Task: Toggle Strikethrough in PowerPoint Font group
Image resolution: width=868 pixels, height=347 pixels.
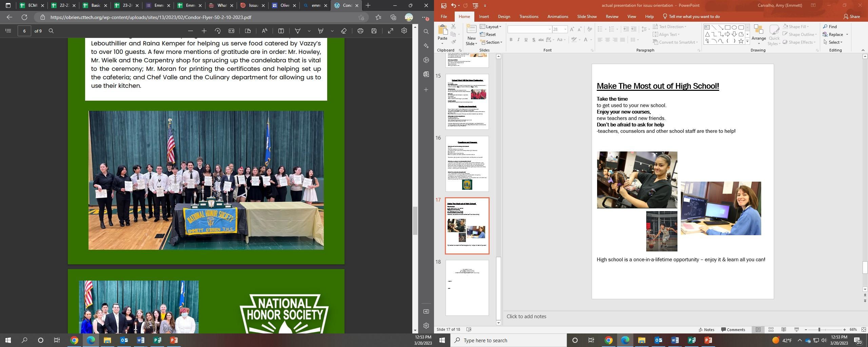Action: pyautogui.click(x=541, y=40)
